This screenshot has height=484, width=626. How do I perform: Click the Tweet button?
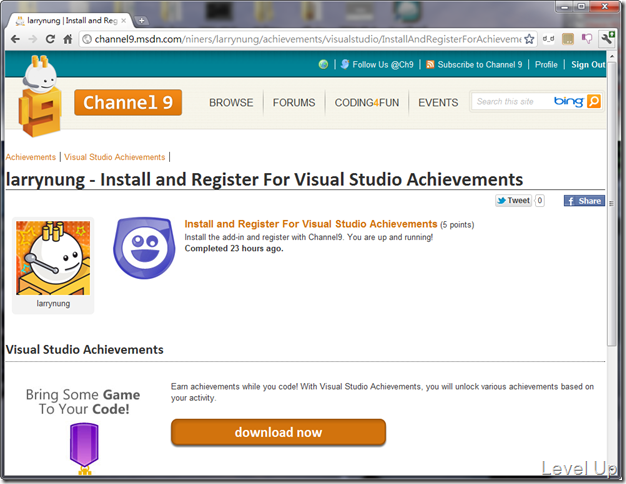pyautogui.click(x=513, y=200)
